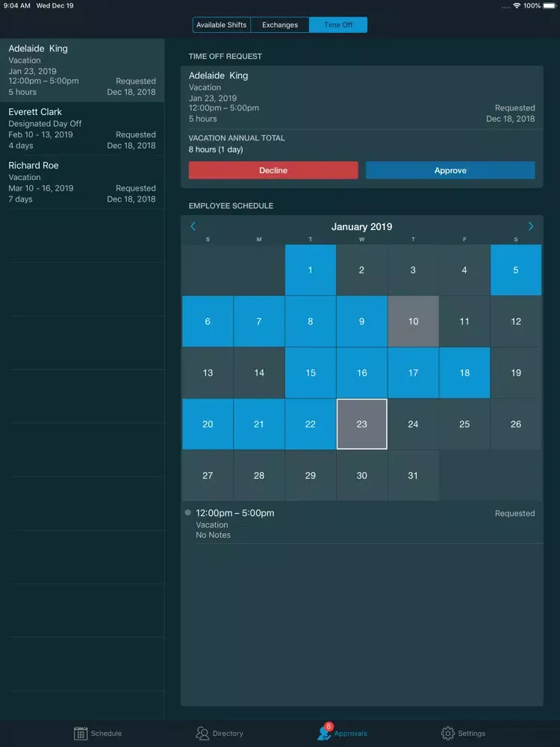Select January 21 on the calendar
Image resolution: width=560 pixels, height=747 pixels.
click(259, 424)
